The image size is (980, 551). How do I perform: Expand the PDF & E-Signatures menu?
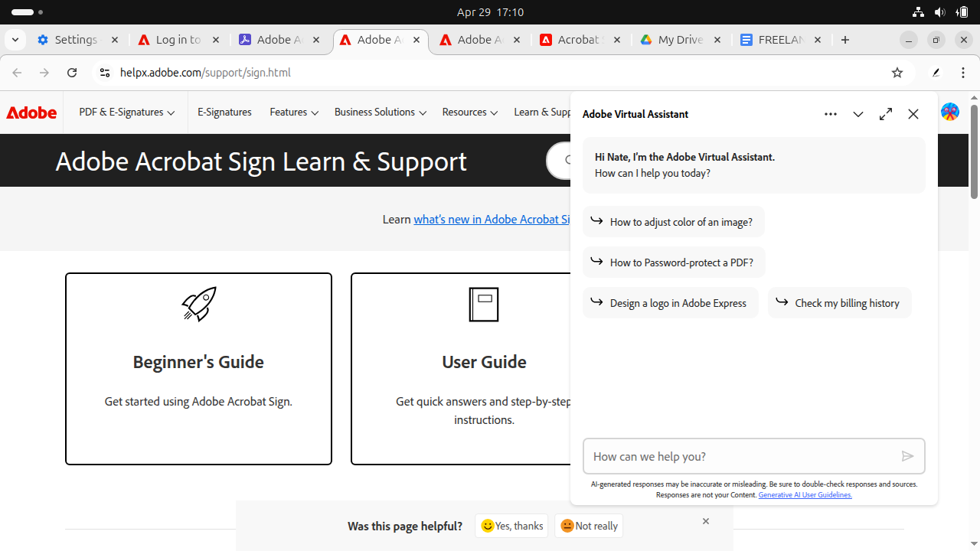coord(127,112)
